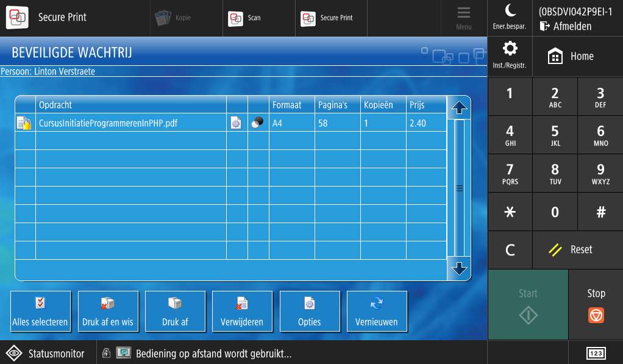Tap the green Start button
623x364 pixels.
pyautogui.click(x=528, y=305)
